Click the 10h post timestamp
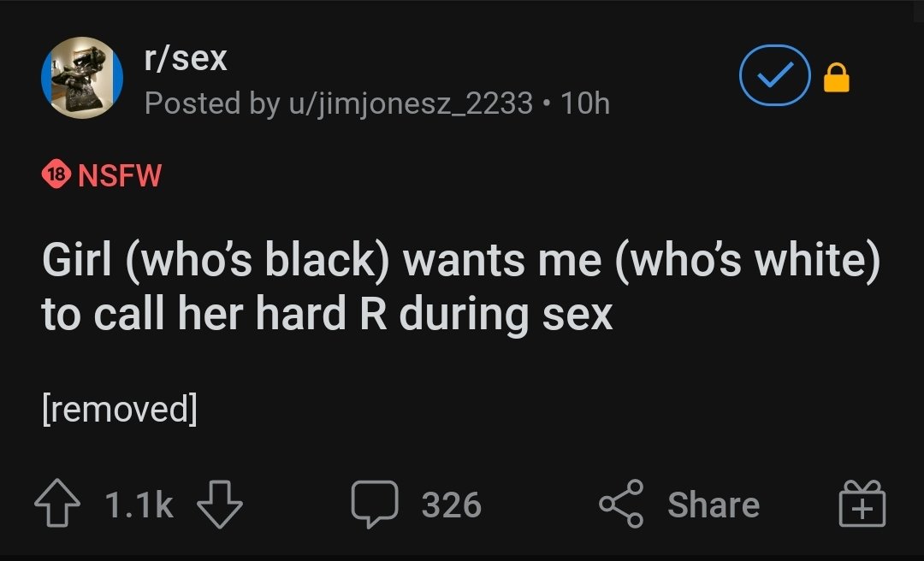 click(x=585, y=103)
